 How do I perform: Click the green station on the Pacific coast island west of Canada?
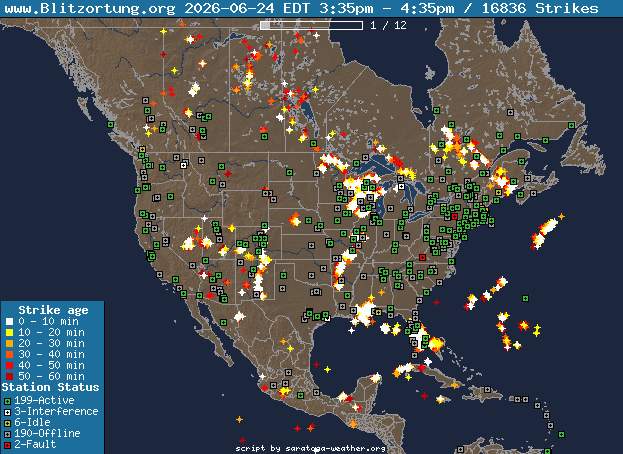(110, 125)
